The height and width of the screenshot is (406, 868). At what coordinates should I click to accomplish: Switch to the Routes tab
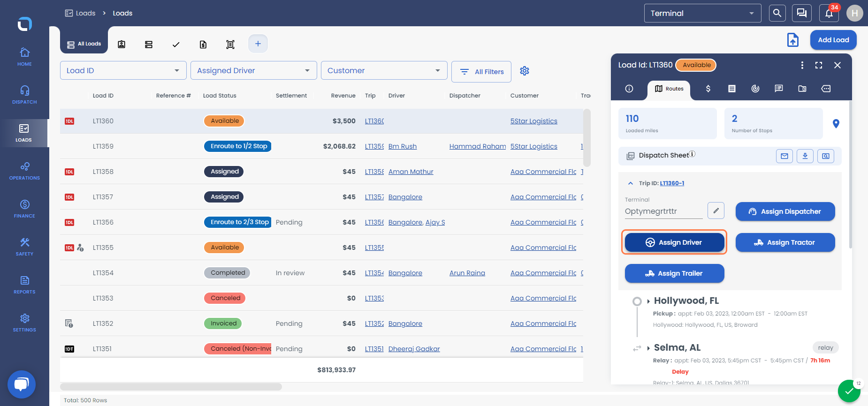click(x=669, y=89)
